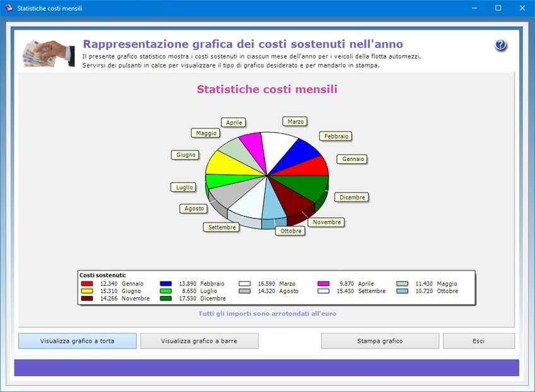Screen dimensions: 535x392
Task: Click the Marzo label on the pie chart
Action: click(x=295, y=122)
